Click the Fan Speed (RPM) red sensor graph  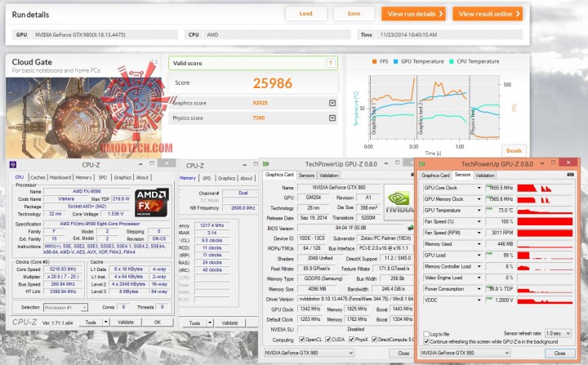click(x=545, y=233)
